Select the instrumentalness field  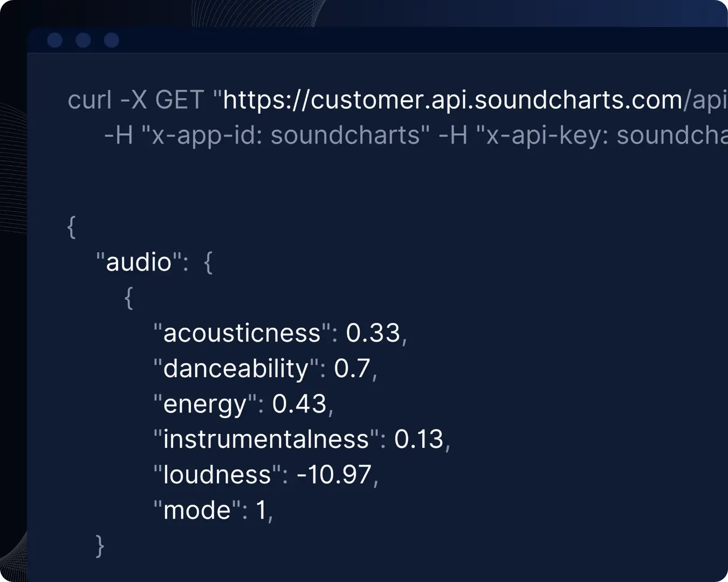267,439
